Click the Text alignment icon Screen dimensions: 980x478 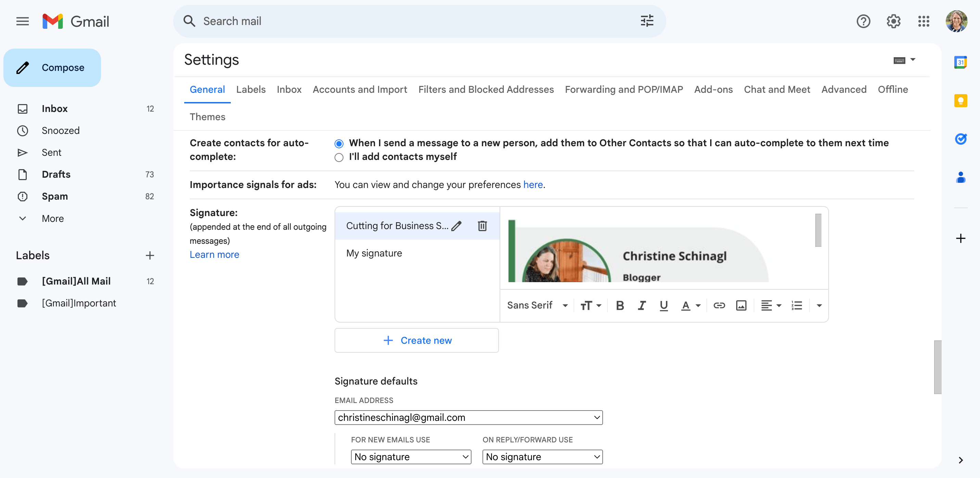point(771,305)
